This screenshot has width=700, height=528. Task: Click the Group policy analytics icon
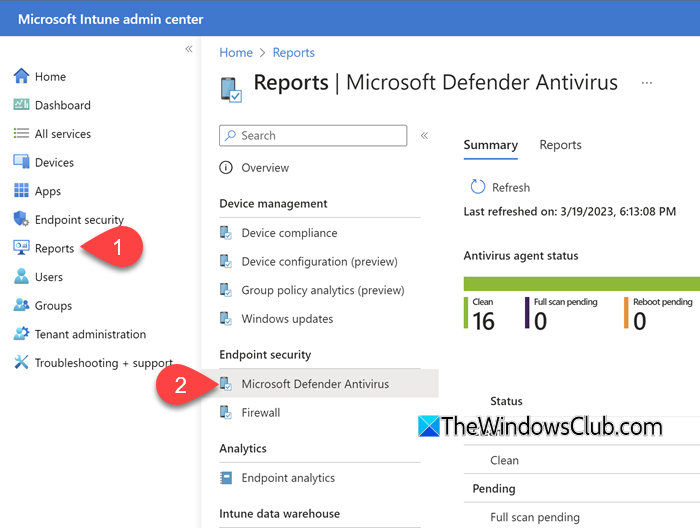point(226,290)
